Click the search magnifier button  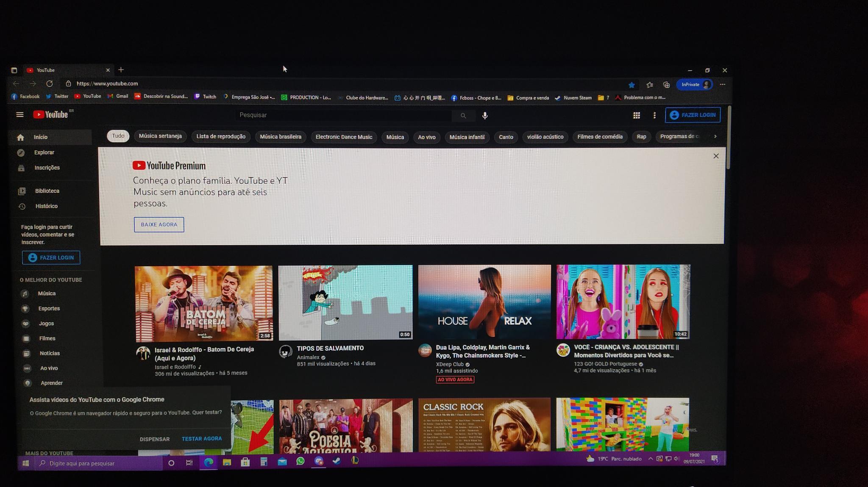point(463,115)
